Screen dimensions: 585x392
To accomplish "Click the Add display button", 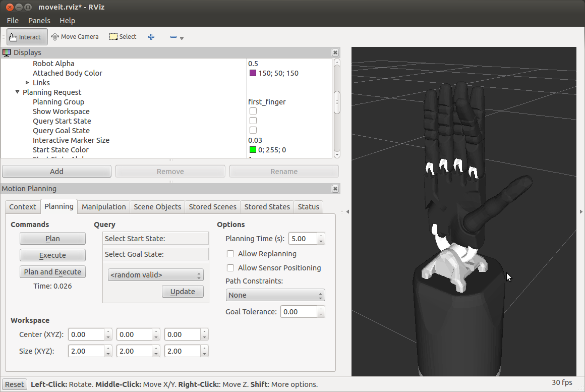I will point(56,172).
